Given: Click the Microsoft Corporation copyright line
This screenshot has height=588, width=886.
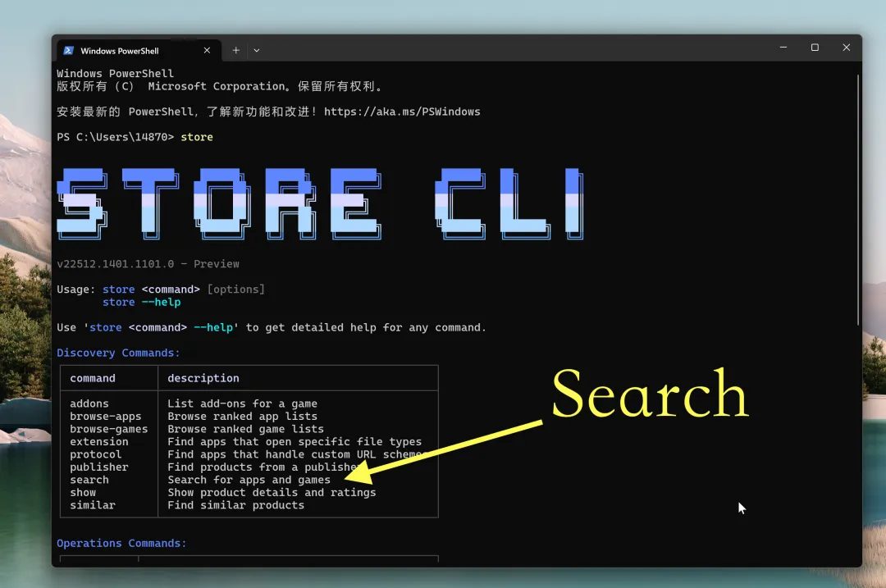Looking at the screenshot, I should tap(219, 86).
